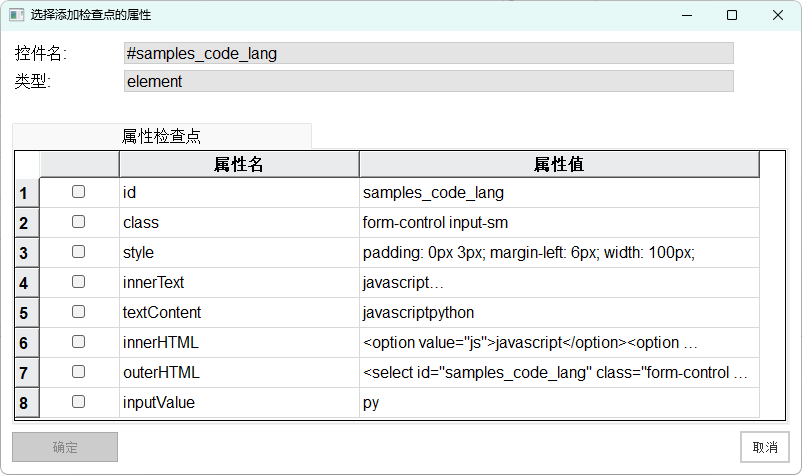The height and width of the screenshot is (475, 802).
Task: Check the checkbox for id property
Action: pyautogui.click(x=79, y=192)
